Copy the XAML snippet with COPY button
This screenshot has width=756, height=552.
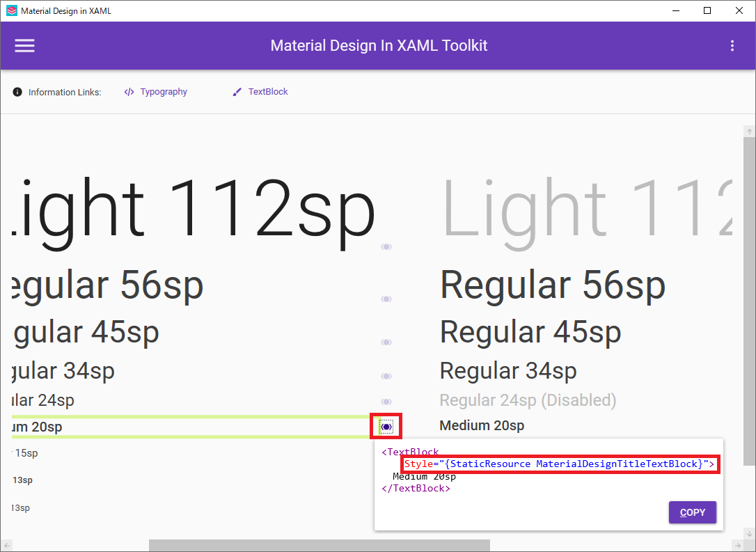(x=693, y=512)
